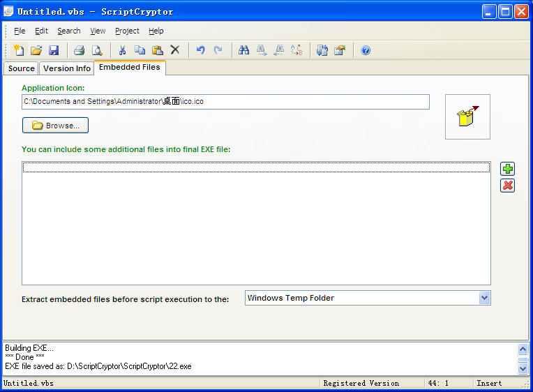Image resolution: width=533 pixels, height=392 pixels.
Task: Click the Find Next binoculars icon
Action: click(x=262, y=50)
